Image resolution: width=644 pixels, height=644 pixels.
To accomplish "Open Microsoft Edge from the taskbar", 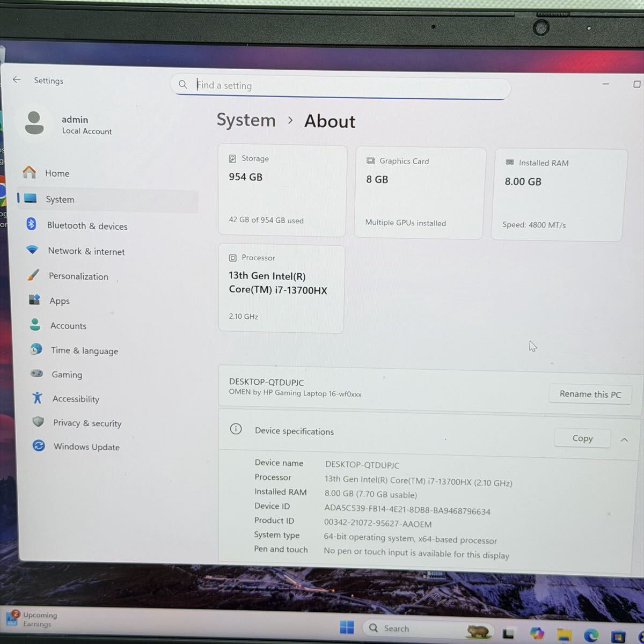I will click(x=591, y=635).
